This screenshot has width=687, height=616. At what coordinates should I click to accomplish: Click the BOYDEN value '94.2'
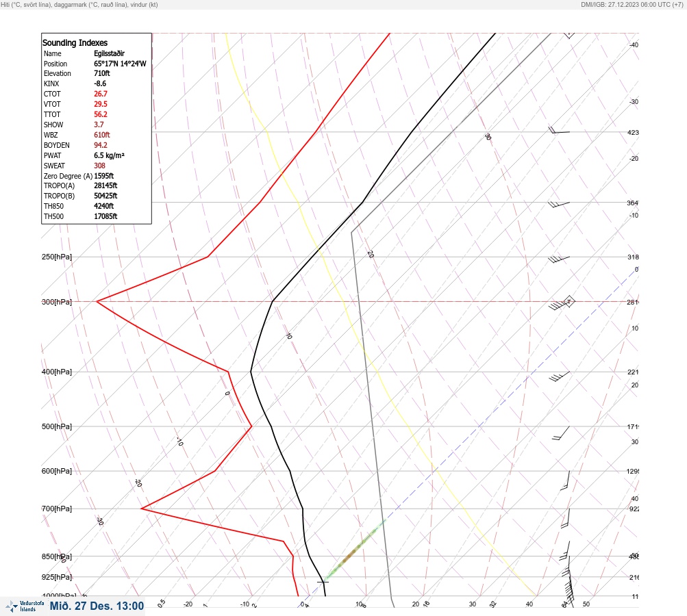tap(100, 145)
